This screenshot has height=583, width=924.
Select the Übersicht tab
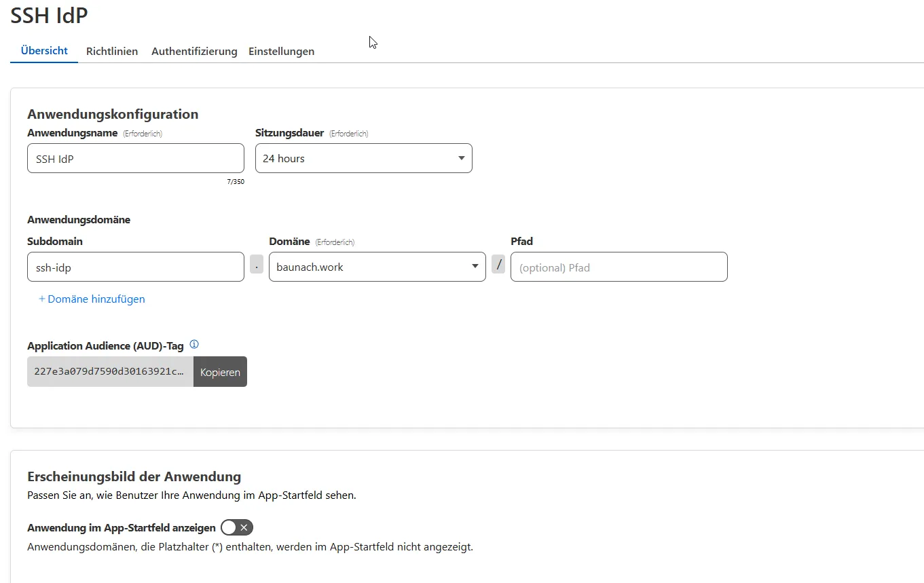tap(44, 51)
